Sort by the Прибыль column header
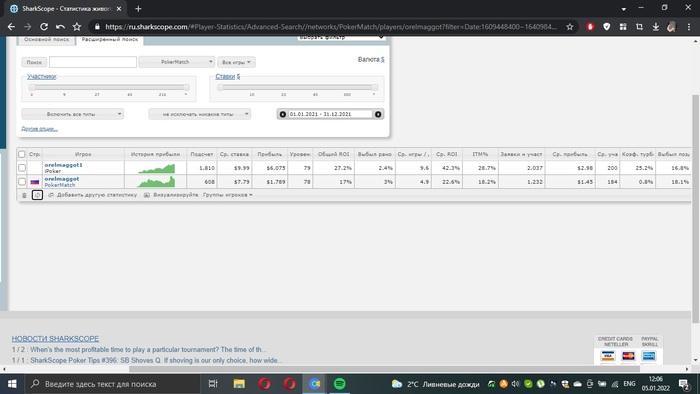Image resolution: width=700 pixels, height=394 pixels. 270,154
